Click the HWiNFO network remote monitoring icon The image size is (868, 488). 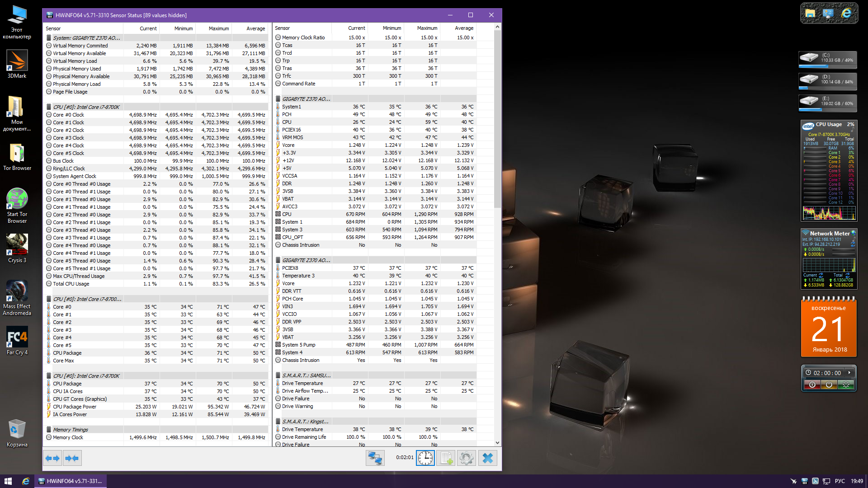[x=375, y=458]
